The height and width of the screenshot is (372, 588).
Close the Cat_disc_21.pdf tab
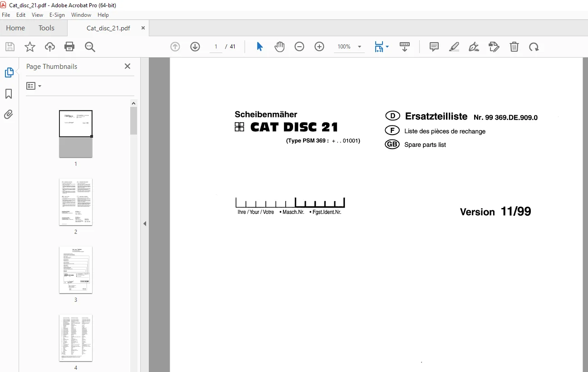(143, 28)
